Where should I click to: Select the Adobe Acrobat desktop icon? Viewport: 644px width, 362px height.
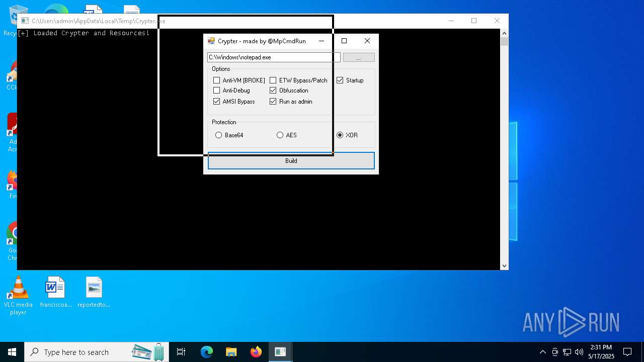(x=12, y=133)
